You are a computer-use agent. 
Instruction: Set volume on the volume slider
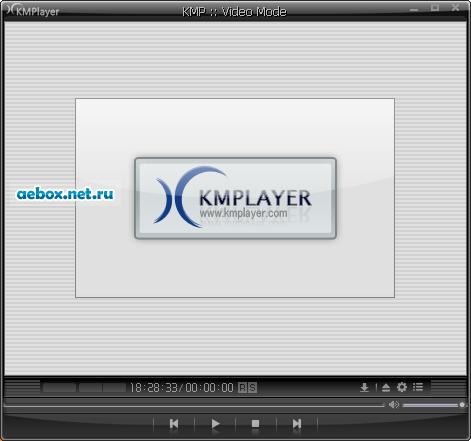tap(433, 405)
